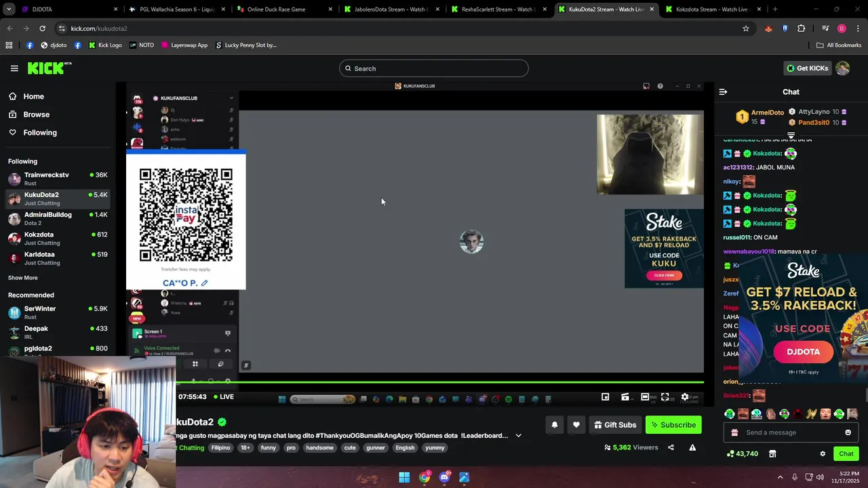This screenshot has height=488, width=868.
Task: Click the Filipino stream tag
Action: point(220,448)
